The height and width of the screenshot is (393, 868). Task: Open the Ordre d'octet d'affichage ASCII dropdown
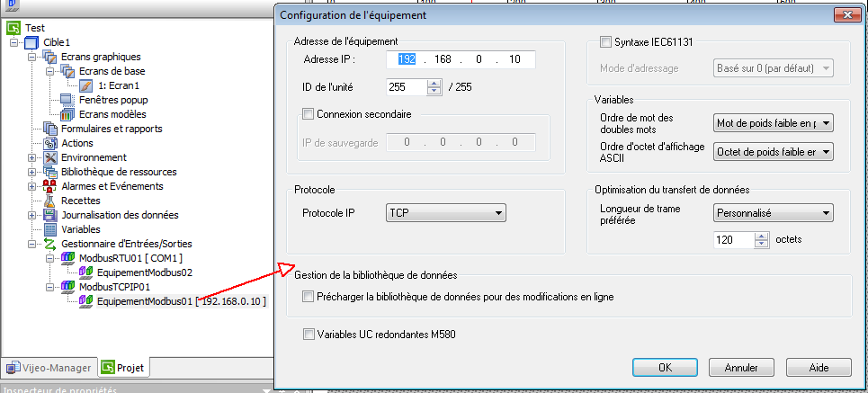tap(773, 151)
